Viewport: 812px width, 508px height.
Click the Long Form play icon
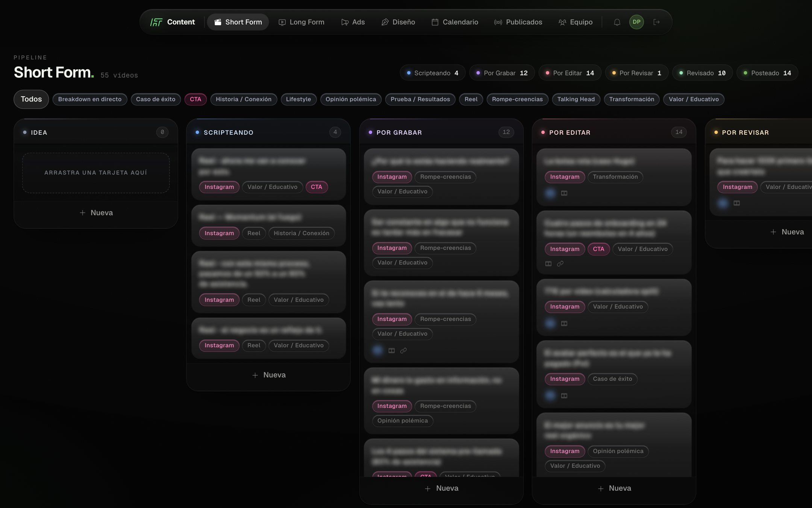click(x=282, y=22)
